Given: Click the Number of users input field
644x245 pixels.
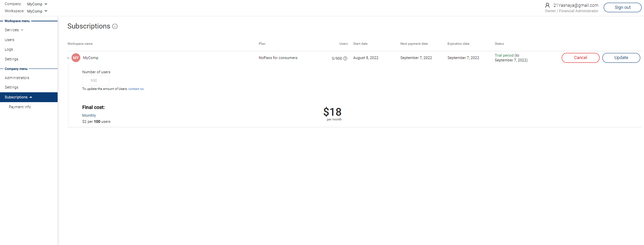Looking at the screenshot, I should coord(96,81).
